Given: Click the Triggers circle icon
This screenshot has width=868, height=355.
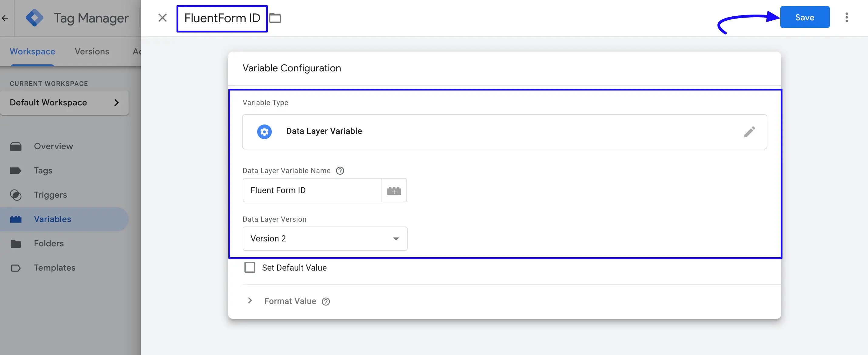Looking at the screenshot, I should (15, 195).
